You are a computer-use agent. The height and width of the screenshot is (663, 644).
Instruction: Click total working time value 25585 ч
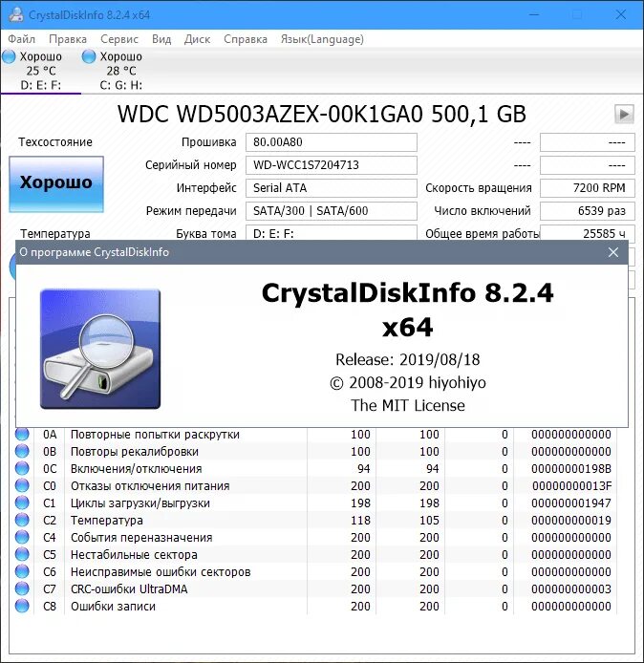click(x=588, y=233)
